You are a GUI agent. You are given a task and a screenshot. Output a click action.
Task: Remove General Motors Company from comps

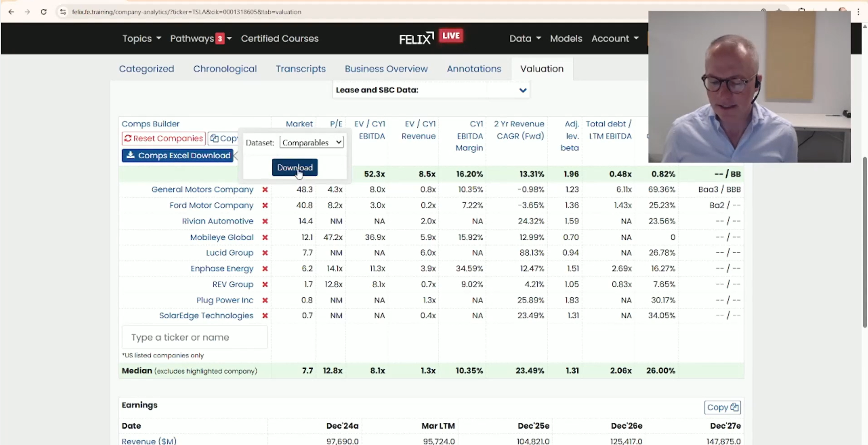click(x=265, y=189)
